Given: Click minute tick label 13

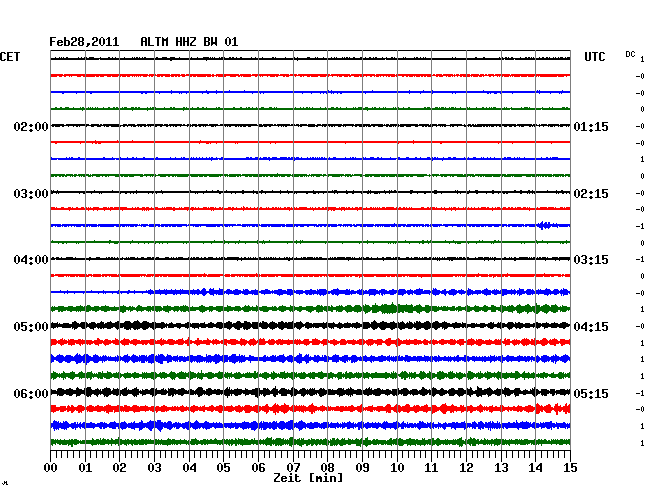Looking at the screenshot, I should point(501,467).
